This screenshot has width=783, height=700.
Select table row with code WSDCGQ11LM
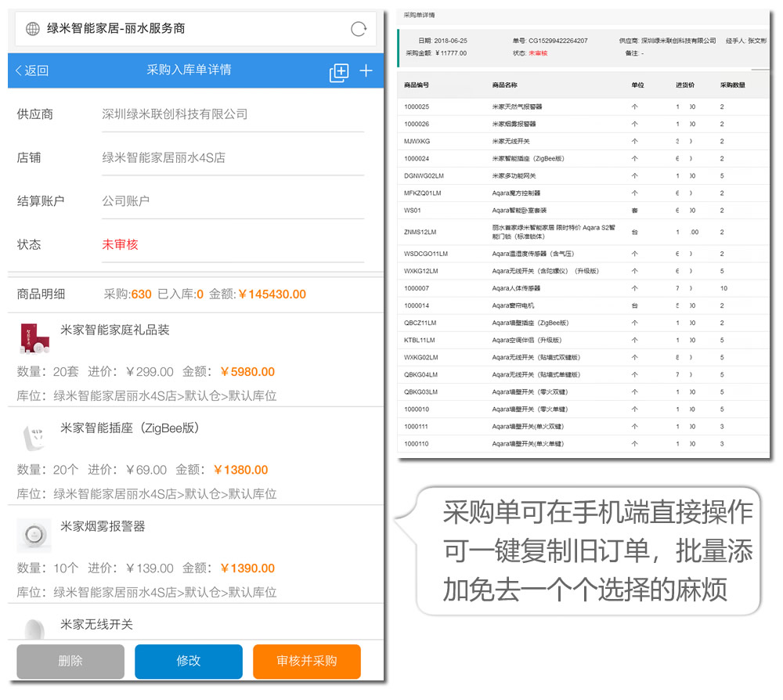click(x=583, y=254)
